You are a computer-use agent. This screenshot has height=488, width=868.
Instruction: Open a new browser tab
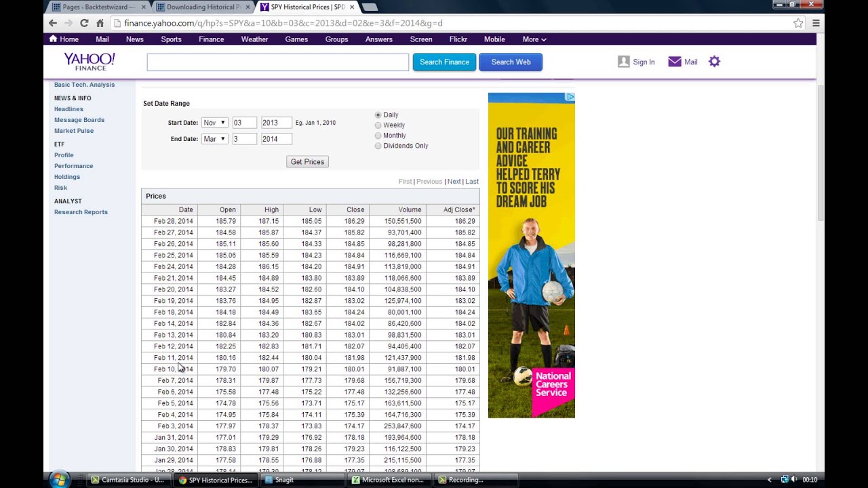pyautogui.click(x=370, y=7)
